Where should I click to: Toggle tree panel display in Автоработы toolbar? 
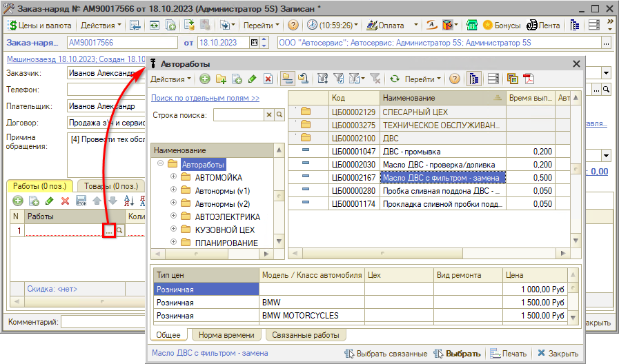(473, 79)
